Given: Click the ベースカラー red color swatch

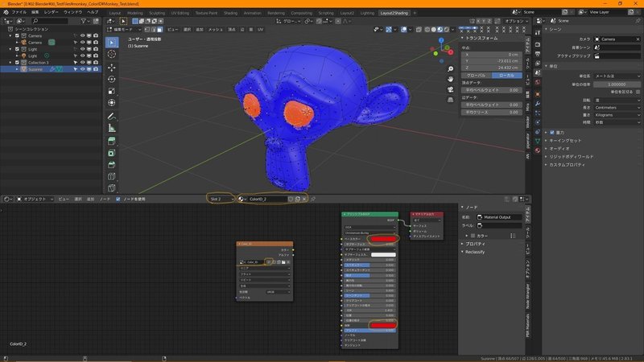Looking at the screenshot, I should tap(383, 239).
